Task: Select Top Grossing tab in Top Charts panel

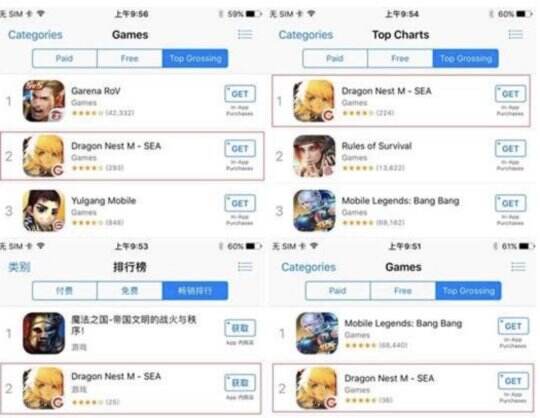Action: [466, 58]
